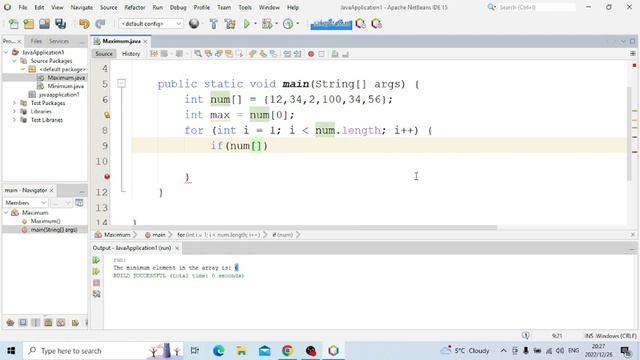Click the red error marker in line gutter
The width and height of the screenshot is (640, 360).
click(x=107, y=177)
